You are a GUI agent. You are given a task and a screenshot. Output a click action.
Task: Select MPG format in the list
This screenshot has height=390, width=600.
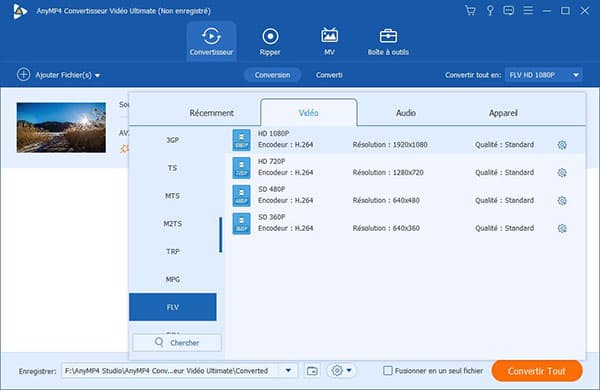(x=173, y=279)
